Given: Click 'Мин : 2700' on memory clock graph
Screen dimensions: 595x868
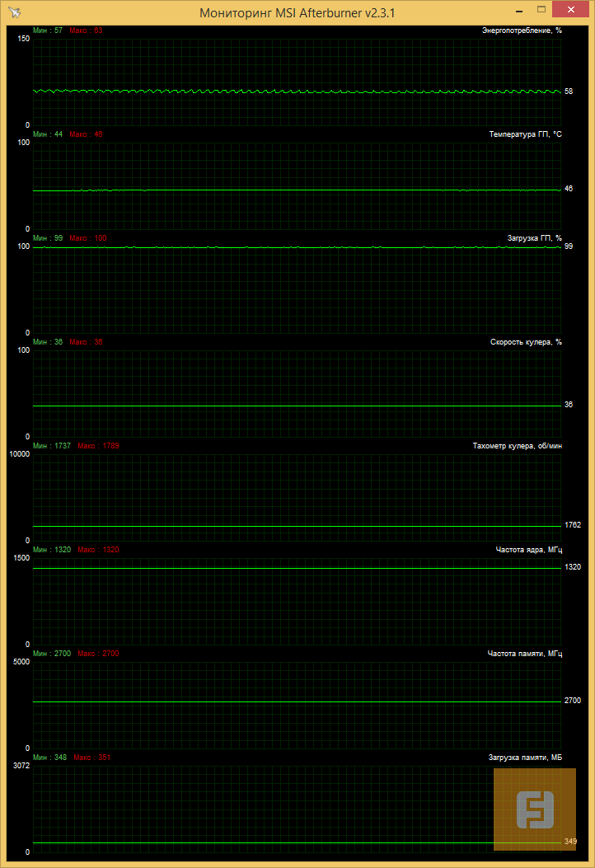Looking at the screenshot, I should point(52,654).
